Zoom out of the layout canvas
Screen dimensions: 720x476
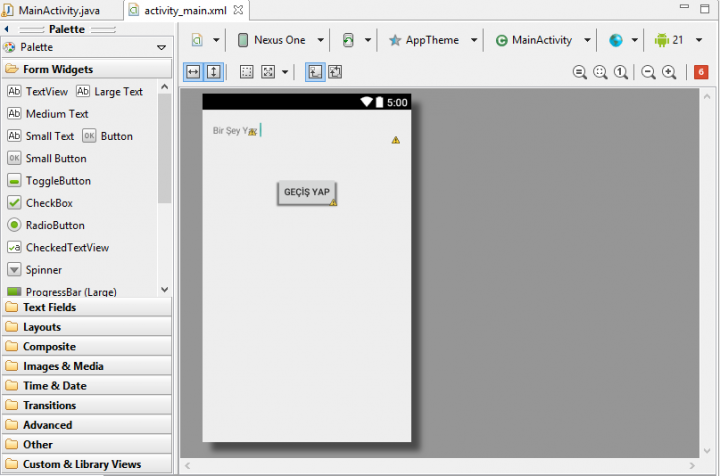click(x=648, y=72)
